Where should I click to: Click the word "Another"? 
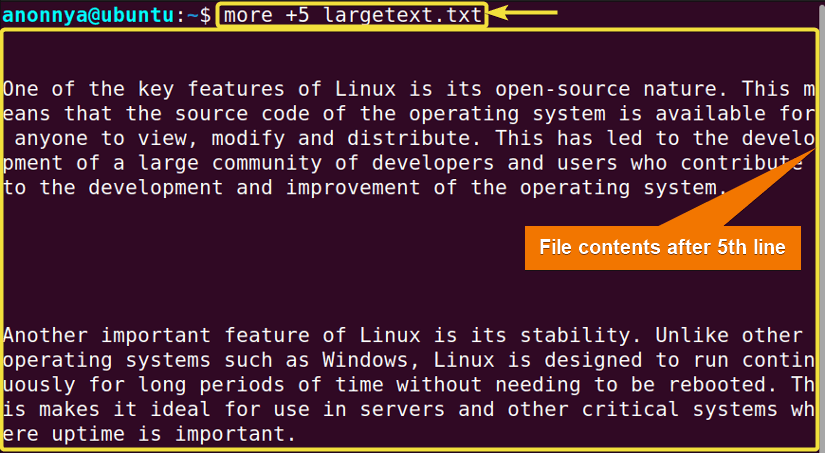pos(45,335)
